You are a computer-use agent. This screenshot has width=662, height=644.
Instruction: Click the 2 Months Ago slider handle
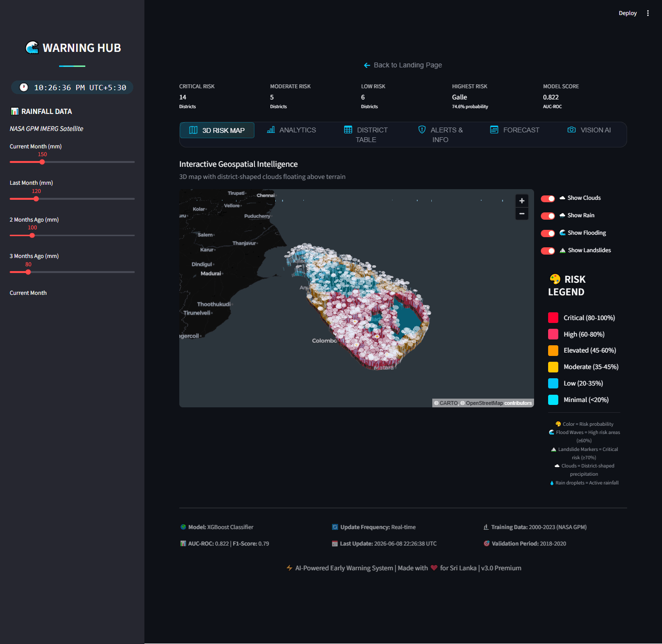pyautogui.click(x=32, y=235)
